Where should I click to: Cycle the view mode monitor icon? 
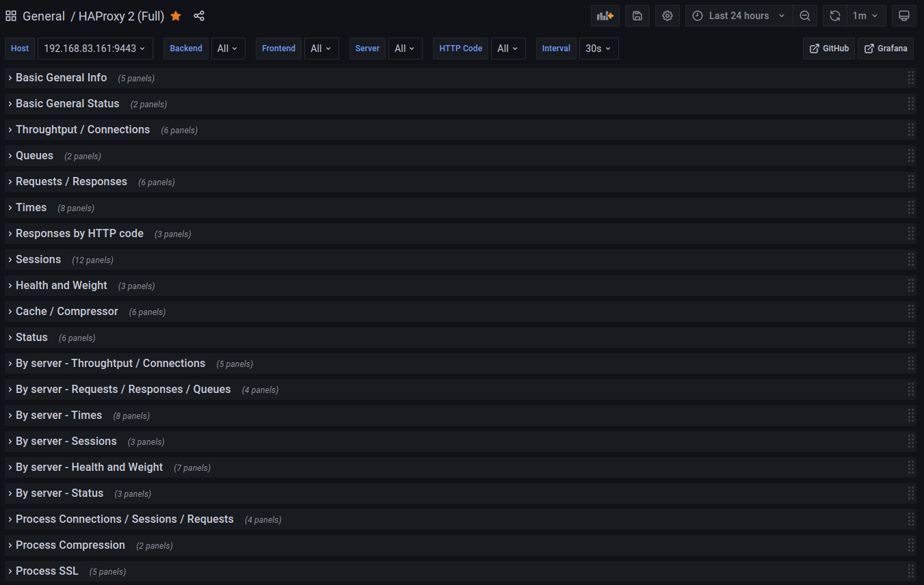point(904,16)
